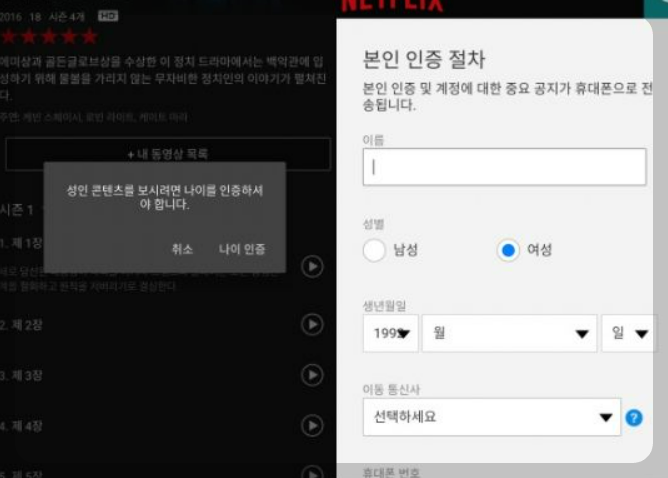
Task: Click the first red rating star
Action: tap(9, 37)
